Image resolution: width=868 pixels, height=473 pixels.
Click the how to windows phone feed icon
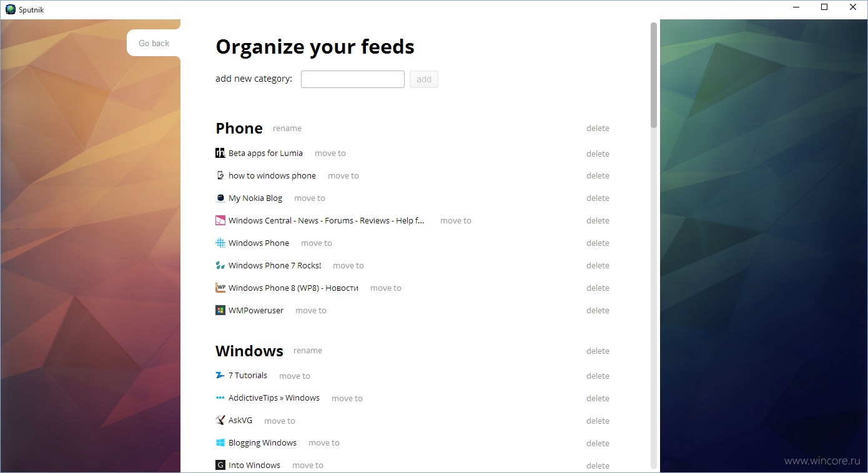coord(220,175)
